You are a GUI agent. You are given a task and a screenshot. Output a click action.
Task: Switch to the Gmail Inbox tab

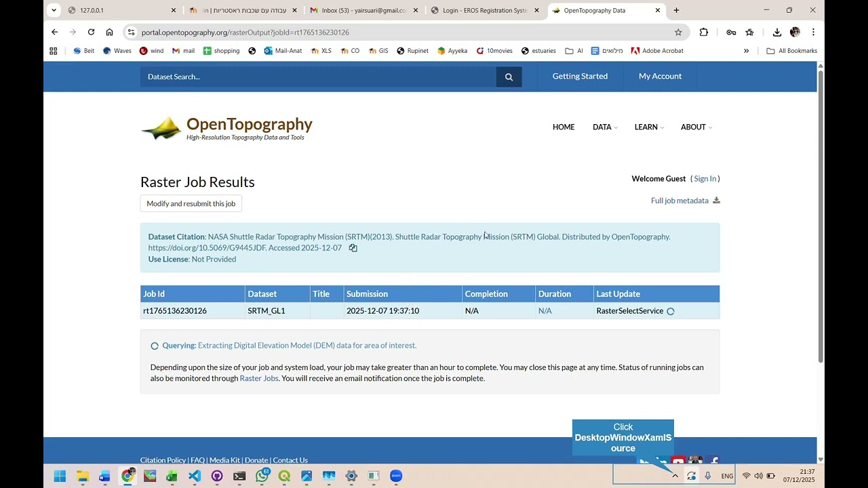pos(362,10)
